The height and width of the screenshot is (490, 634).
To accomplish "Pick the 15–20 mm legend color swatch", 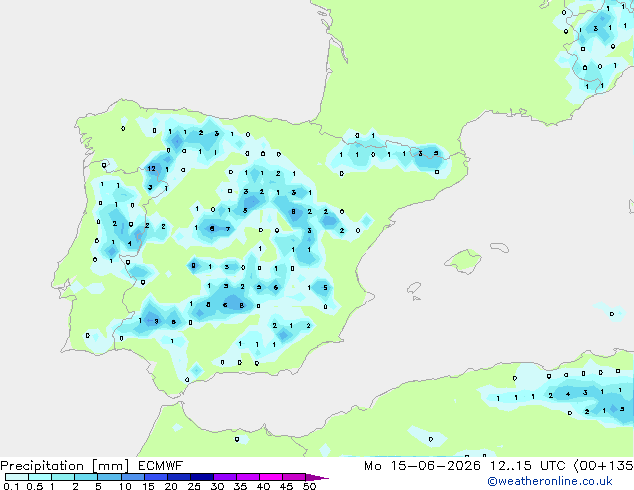I will 155,477.
